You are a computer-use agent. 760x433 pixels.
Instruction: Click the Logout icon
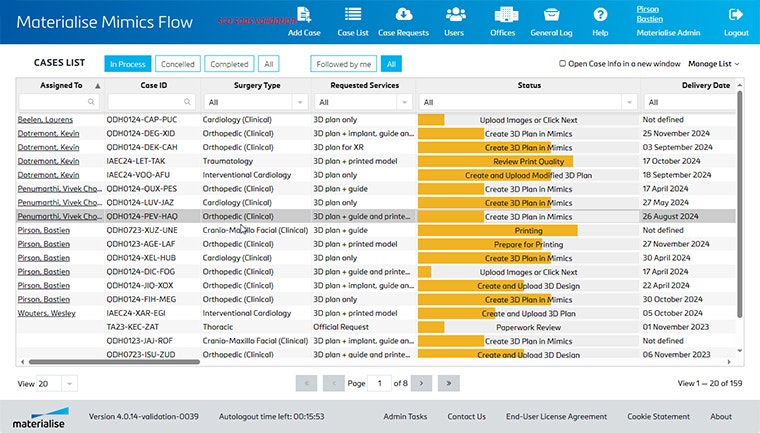(736, 15)
